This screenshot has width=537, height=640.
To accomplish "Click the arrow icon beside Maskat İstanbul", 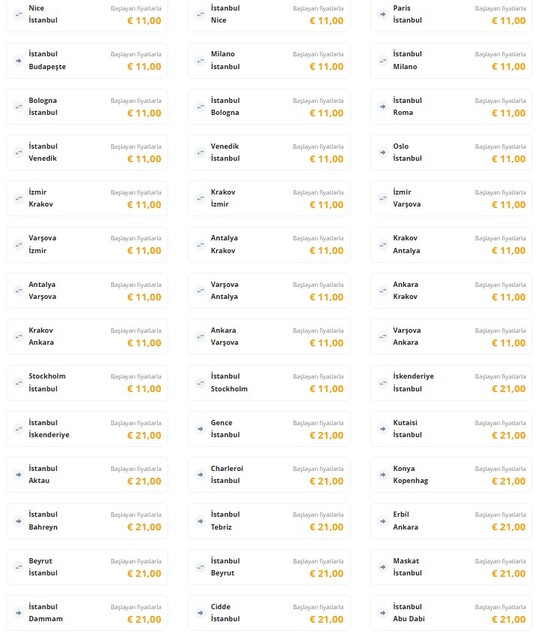I will point(382,567).
